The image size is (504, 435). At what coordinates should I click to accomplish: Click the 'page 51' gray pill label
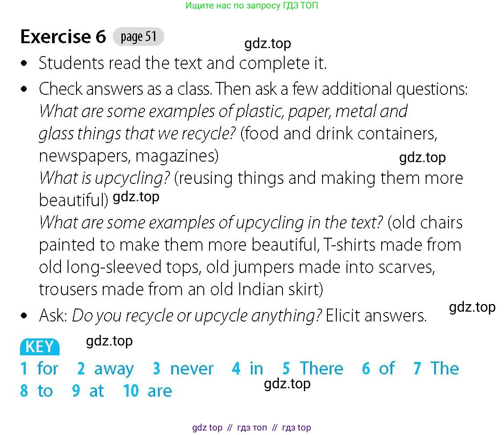[138, 37]
